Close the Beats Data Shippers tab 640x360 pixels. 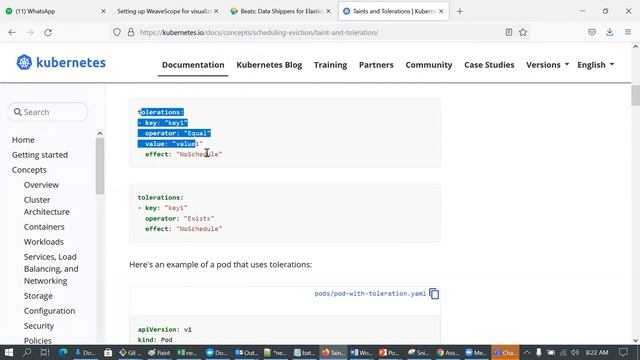coord(328,11)
